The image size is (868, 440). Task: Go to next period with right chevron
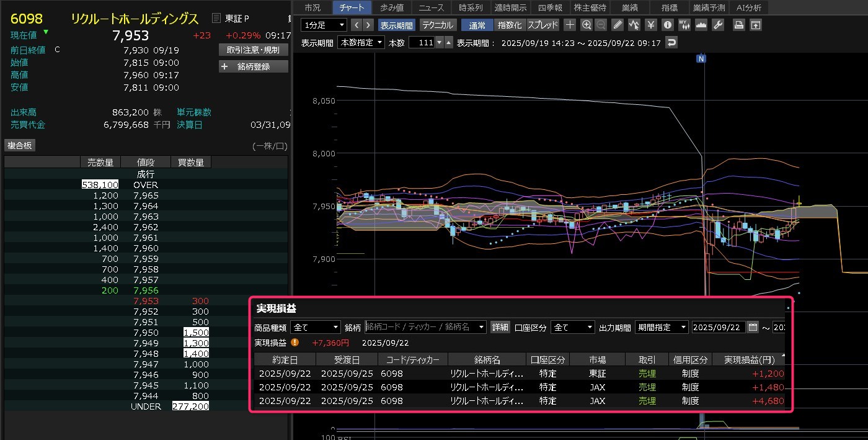[368, 25]
